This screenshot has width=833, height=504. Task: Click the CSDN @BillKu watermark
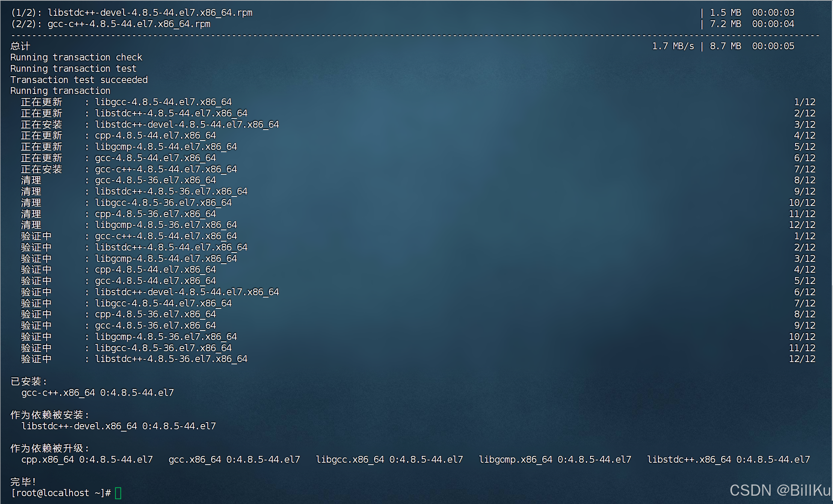click(x=780, y=490)
